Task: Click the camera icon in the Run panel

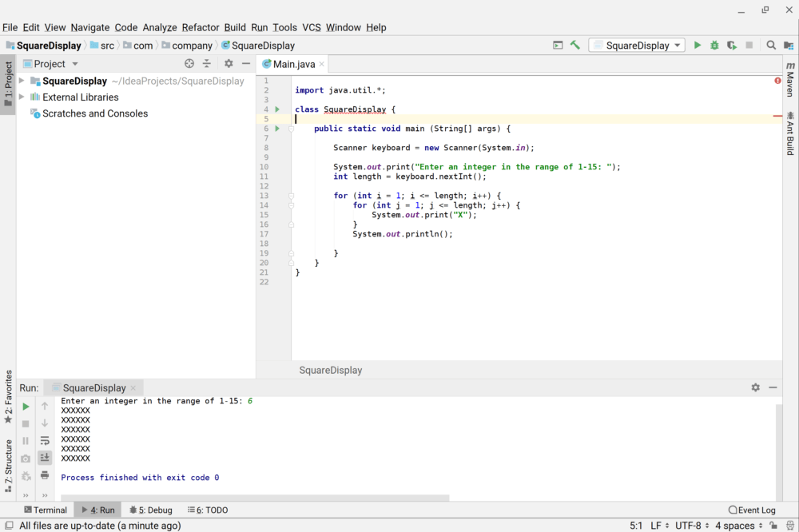Action: (x=26, y=459)
